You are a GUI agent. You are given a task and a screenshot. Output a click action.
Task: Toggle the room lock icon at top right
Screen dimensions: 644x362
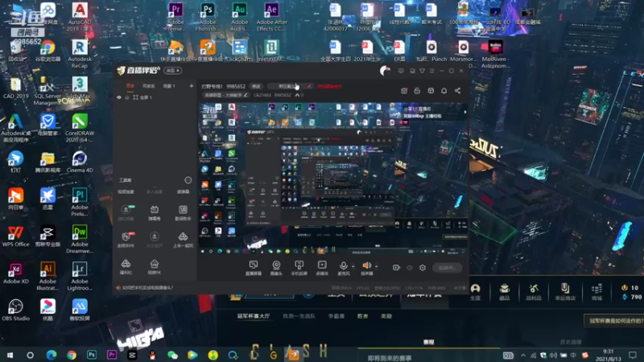point(417,91)
